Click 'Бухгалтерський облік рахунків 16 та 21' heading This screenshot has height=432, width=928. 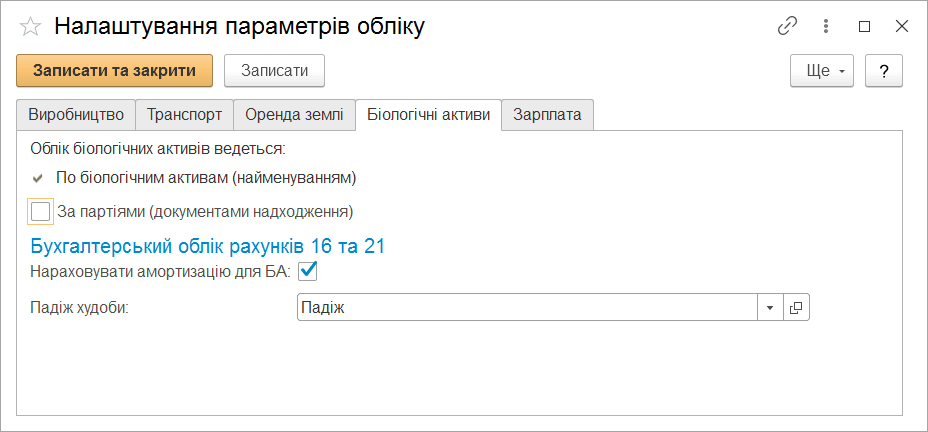coord(207,246)
